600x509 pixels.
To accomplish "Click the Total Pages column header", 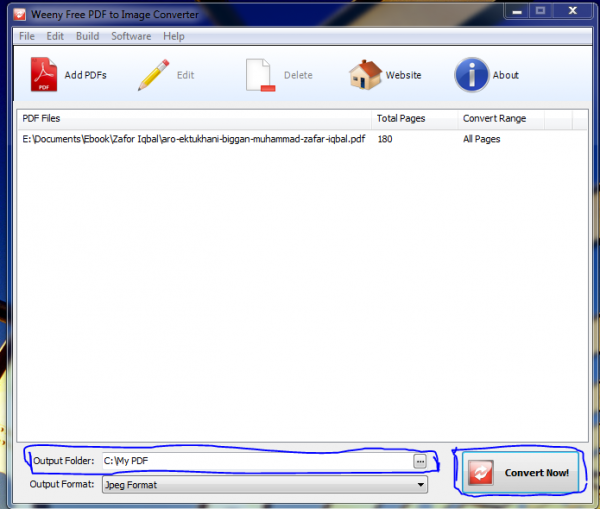I will click(414, 119).
